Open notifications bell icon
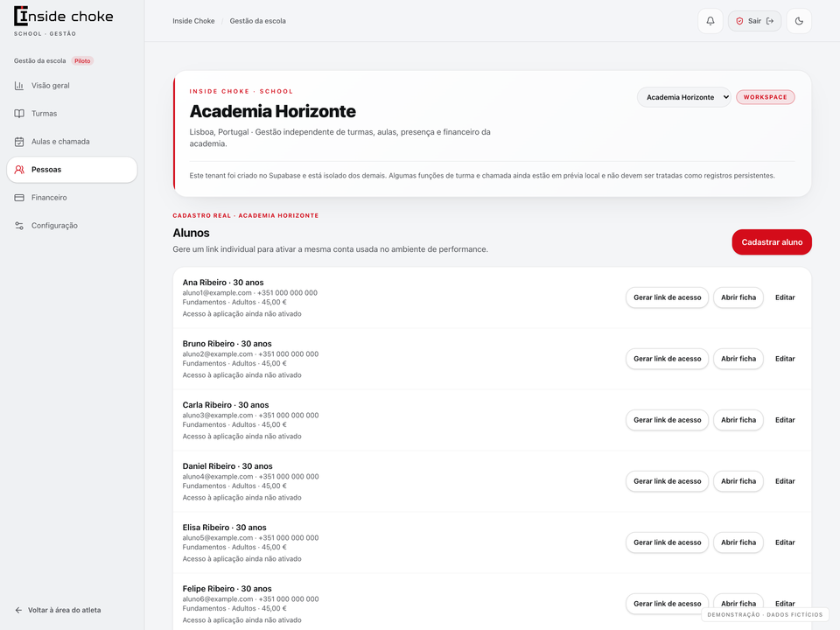 [710, 21]
